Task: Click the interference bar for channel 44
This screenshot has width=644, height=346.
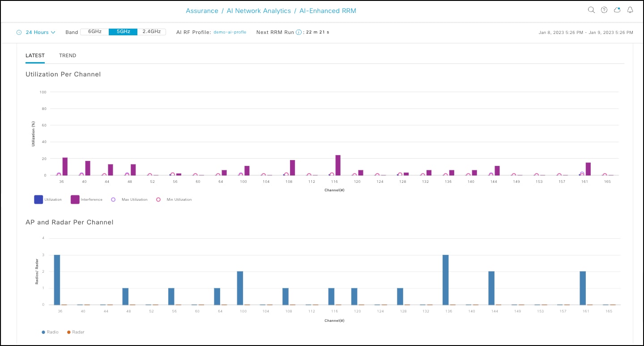Action: coord(111,170)
